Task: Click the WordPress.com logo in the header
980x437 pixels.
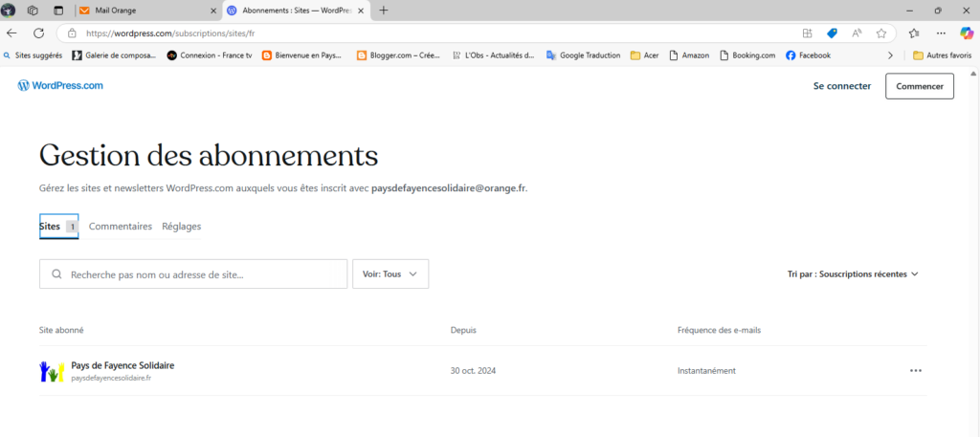Action: (60, 86)
